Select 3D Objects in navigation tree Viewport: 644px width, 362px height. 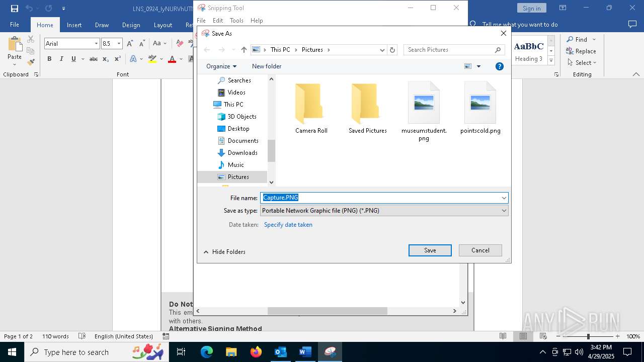coord(242,117)
